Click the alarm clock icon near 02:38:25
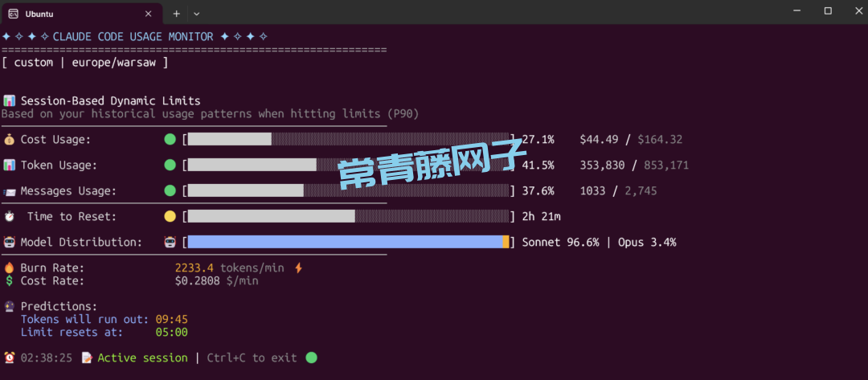The width and height of the screenshot is (868, 380). click(9, 358)
